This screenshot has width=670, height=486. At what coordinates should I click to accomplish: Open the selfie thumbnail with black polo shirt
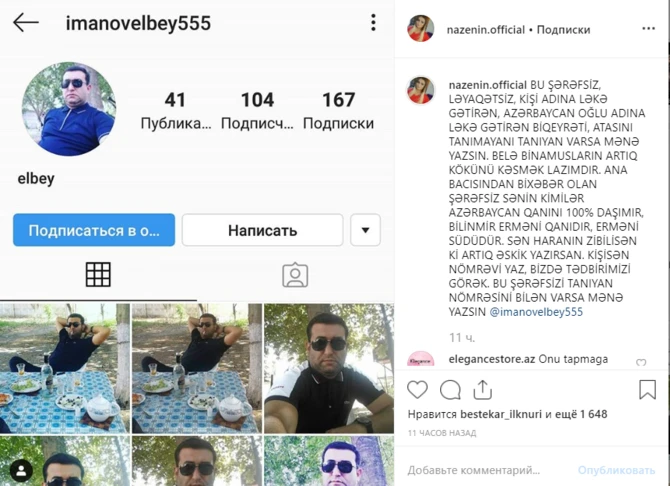(329, 368)
